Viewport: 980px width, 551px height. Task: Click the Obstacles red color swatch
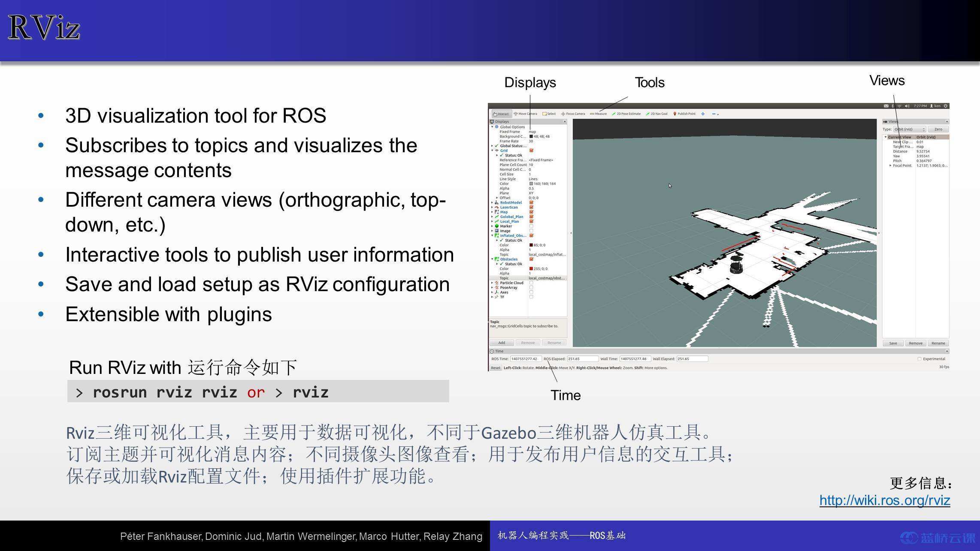pos(531,268)
